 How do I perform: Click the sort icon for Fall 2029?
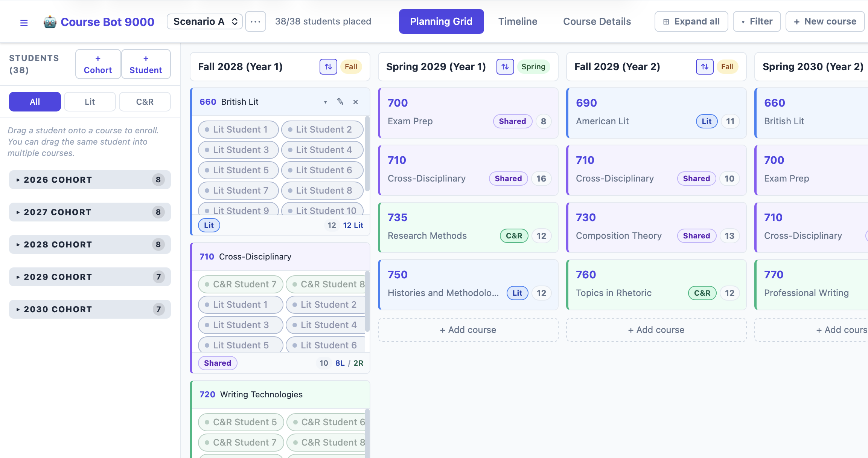click(x=704, y=67)
